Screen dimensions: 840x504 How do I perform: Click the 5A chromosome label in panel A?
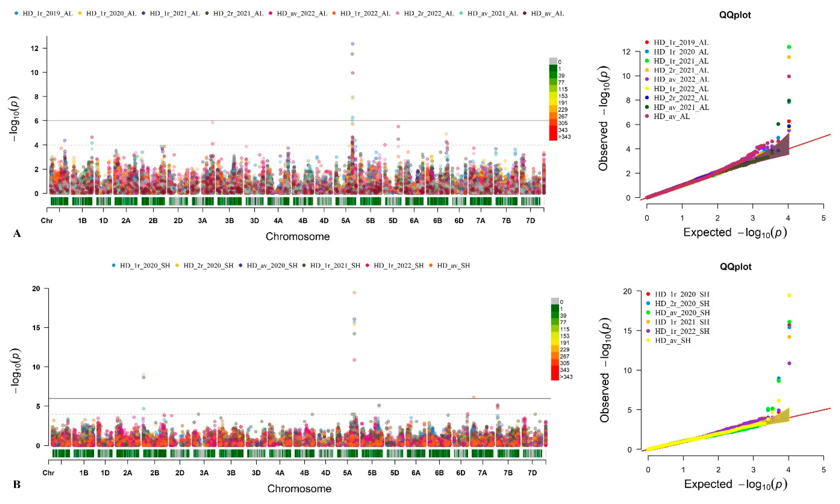[x=345, y=221]
